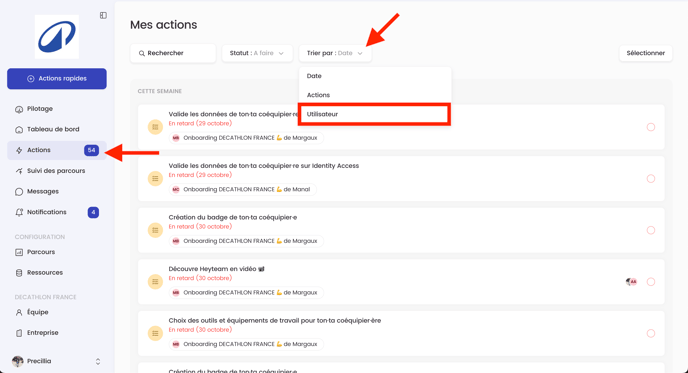Click assignee avatars on Découvre Heyteam row
Viewport: 688px width, 373px height.
click(631, 282)
